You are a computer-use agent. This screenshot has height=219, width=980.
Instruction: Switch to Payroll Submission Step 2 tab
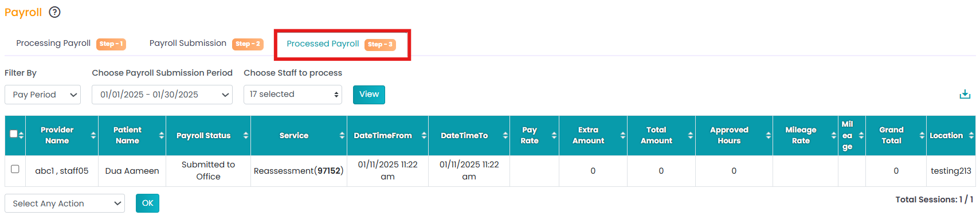tap(206, 44)
